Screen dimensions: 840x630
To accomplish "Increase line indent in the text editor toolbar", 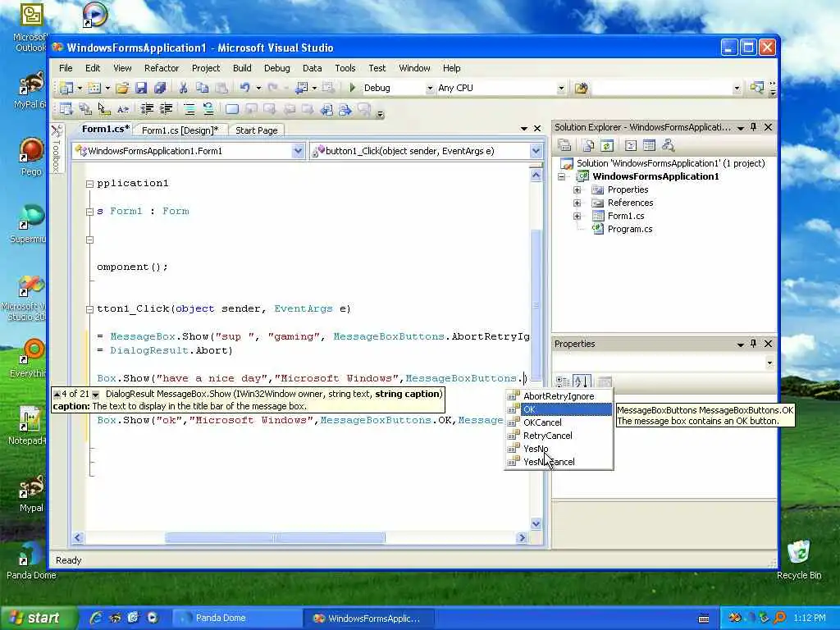I will tap(166, 109).
